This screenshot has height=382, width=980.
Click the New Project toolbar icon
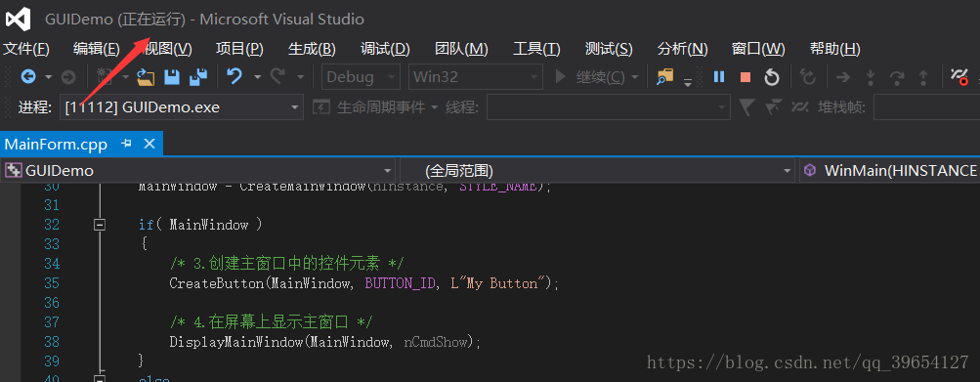(x=105, y=77)
